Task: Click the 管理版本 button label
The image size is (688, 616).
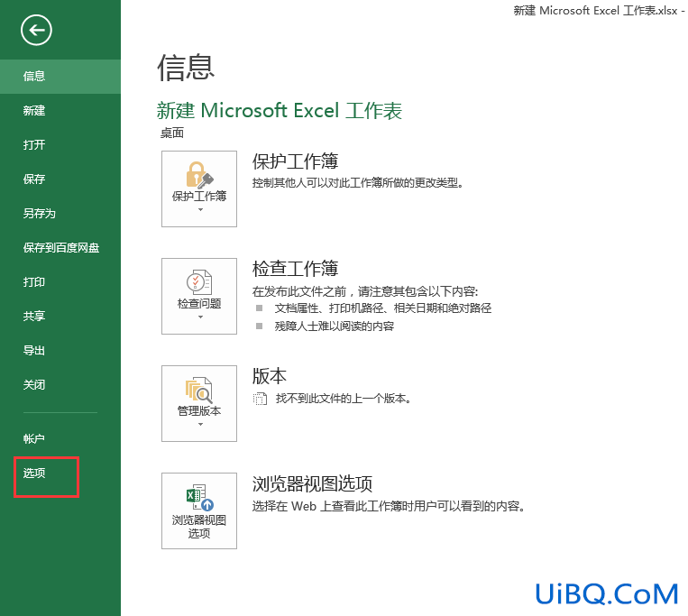Action: click(x=199, y=411)
